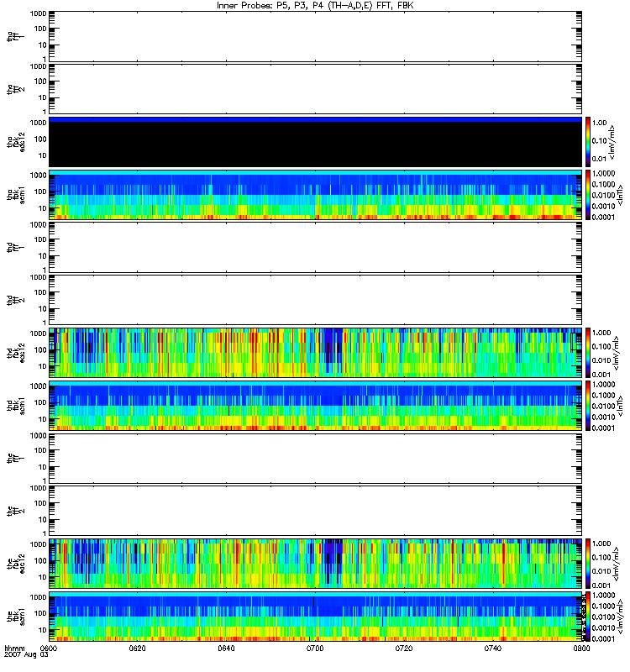Click the 'thd fbk edc12' y-axis label
Image resolution: width=630 pixels, height=672 pixels.
coord(16,353)
